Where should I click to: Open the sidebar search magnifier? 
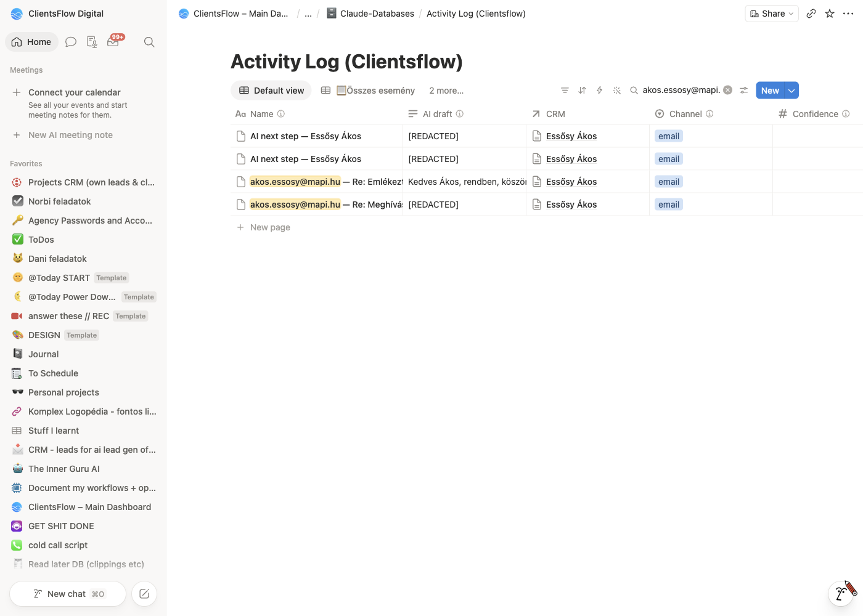pos(149,42)
